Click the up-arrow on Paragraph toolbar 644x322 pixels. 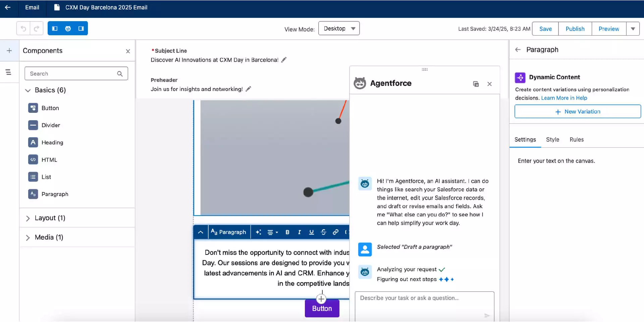pos(201,232)
